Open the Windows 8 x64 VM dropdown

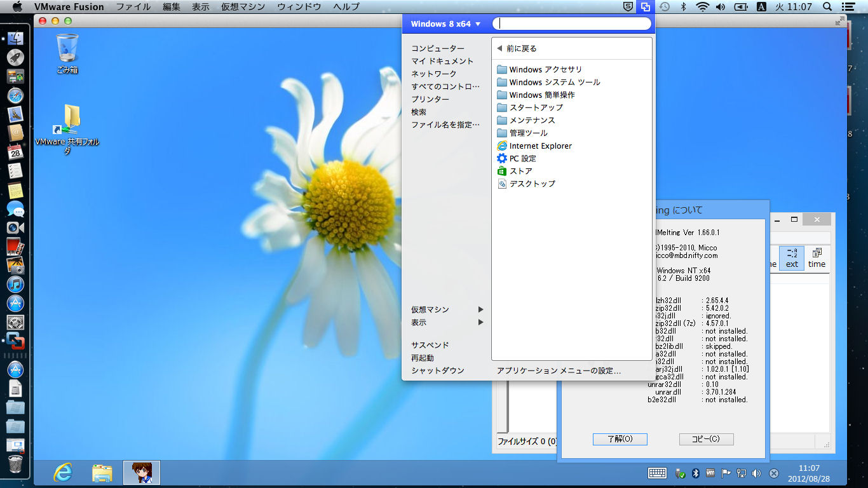point(445,24)
